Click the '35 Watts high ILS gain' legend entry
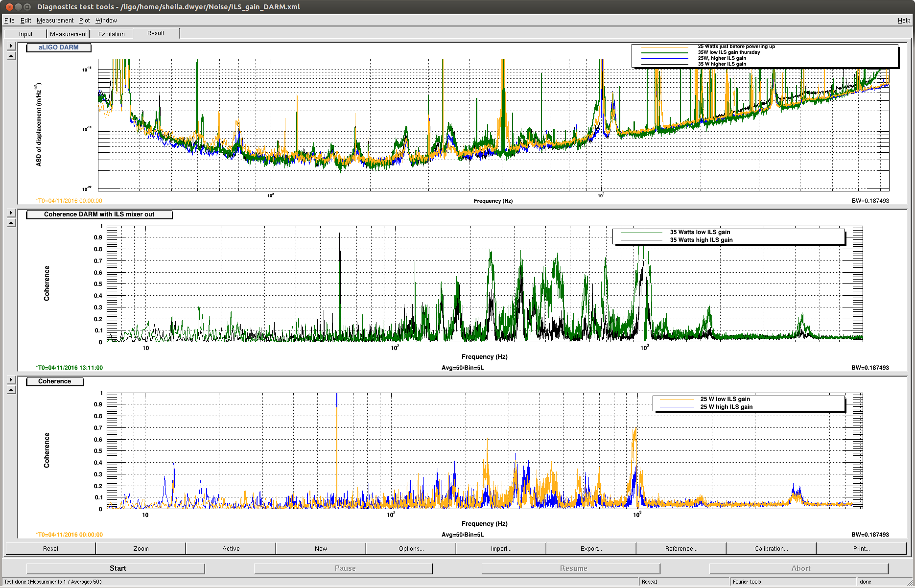 pos(702,240)
